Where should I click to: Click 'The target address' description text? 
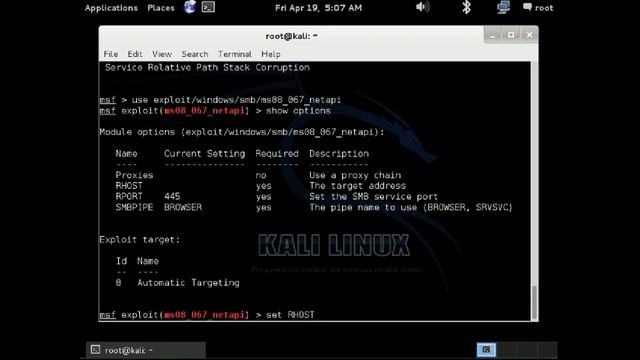[358, 186]
